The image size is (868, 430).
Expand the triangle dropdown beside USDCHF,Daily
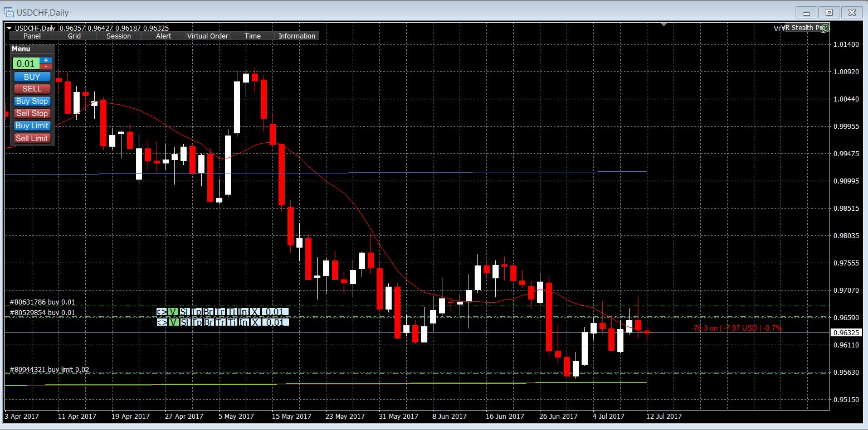click(9, 28)
